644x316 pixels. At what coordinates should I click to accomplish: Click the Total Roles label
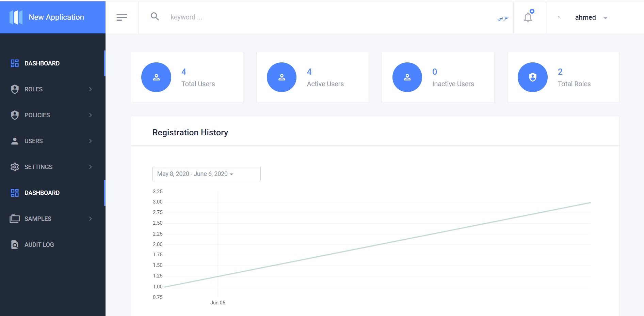(x=574, y=84)
